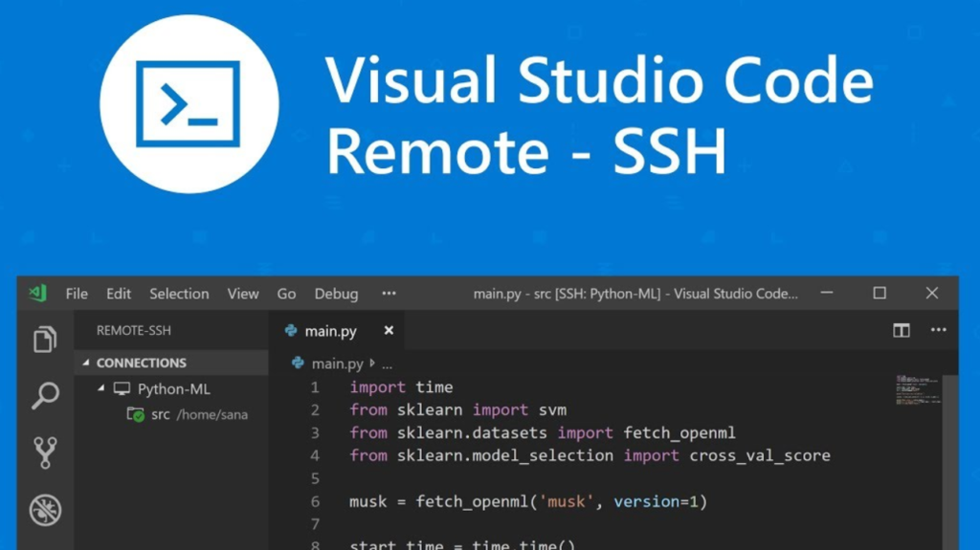The height and width of the screenshot is (550, 980).
Task: Open the Explorer files icon in activity bar
Action: click(x=45, y=340)
